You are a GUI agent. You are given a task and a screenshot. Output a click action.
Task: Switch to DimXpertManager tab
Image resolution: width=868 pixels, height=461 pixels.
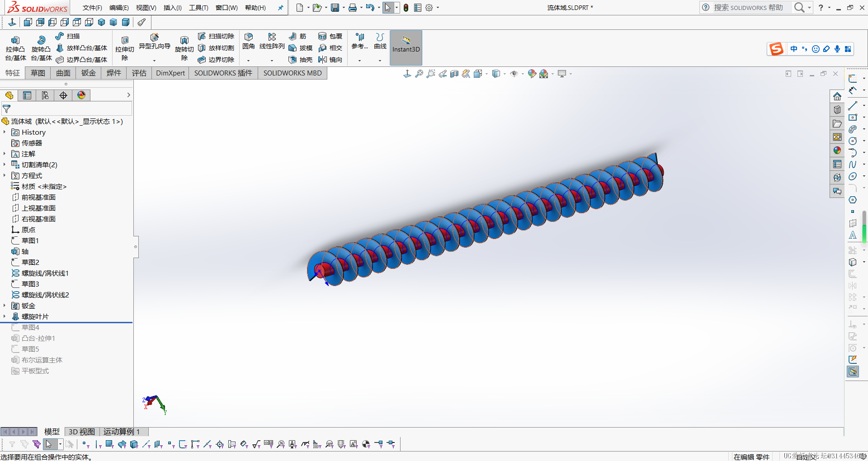click(63, 95)
